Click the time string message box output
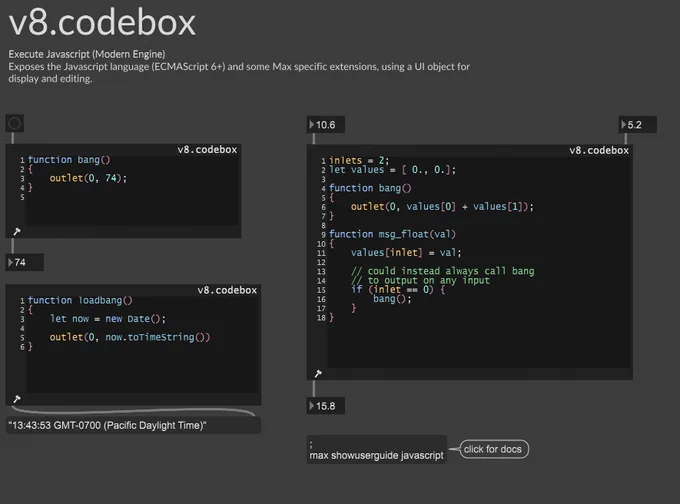 point(133,425)
